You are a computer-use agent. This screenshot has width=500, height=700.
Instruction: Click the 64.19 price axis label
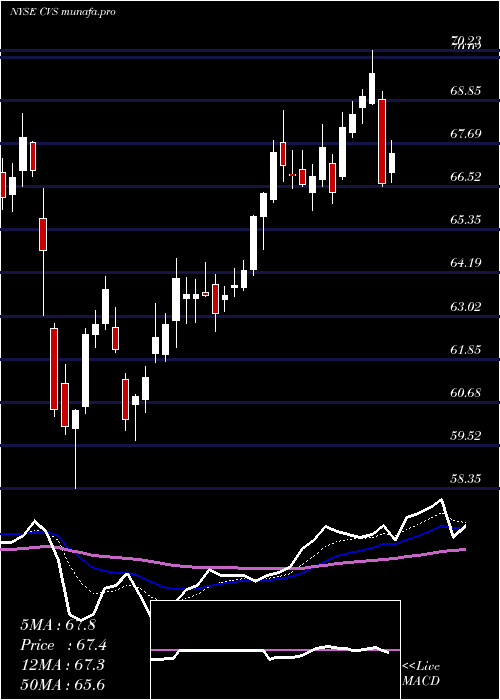(x=466, y=263)
